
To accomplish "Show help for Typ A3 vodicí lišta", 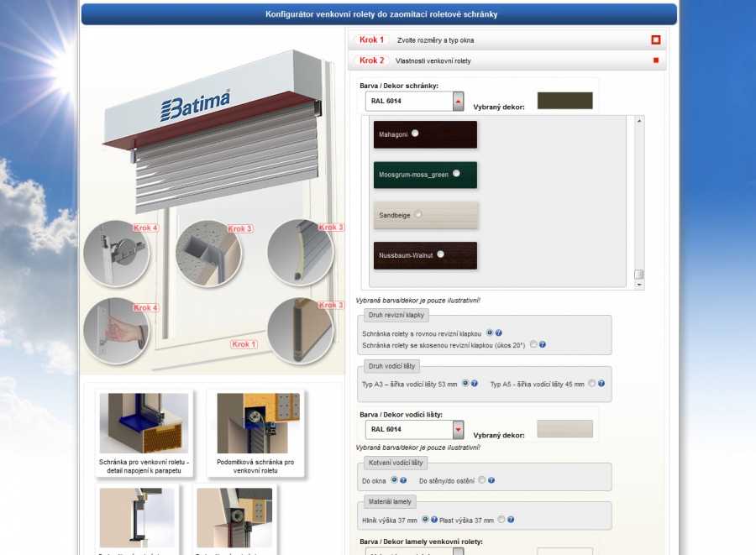I will click(475, 384).
